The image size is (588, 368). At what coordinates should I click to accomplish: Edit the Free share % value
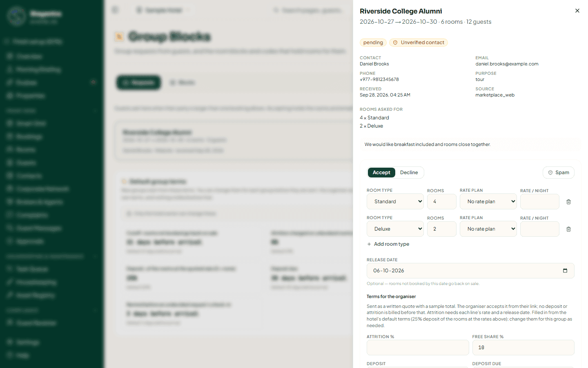pos(523,348)
